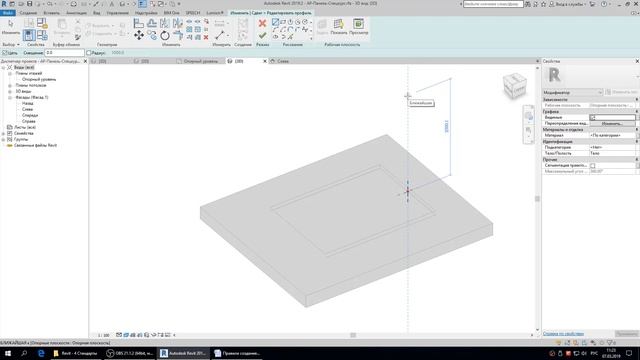Select the Line draw tool
The width and height of the screenshot is (640, 360).
coord(276,22)
